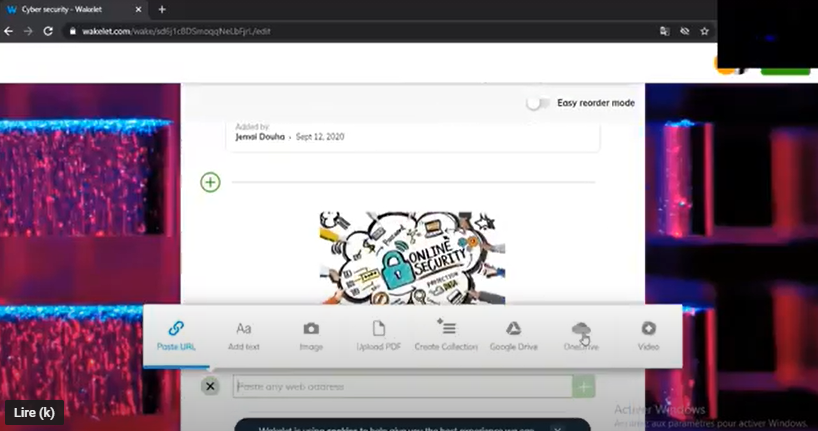Choose the Add text option

pyautogui.click(x=244, y=336)
